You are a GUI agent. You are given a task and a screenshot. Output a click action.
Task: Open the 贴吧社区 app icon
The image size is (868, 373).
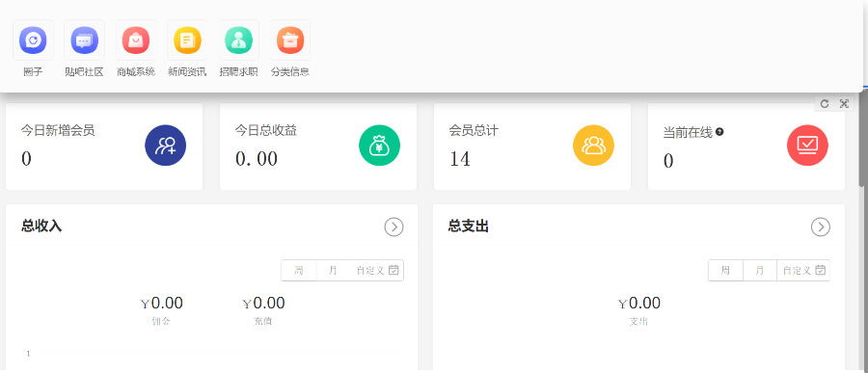pos(84,40)
